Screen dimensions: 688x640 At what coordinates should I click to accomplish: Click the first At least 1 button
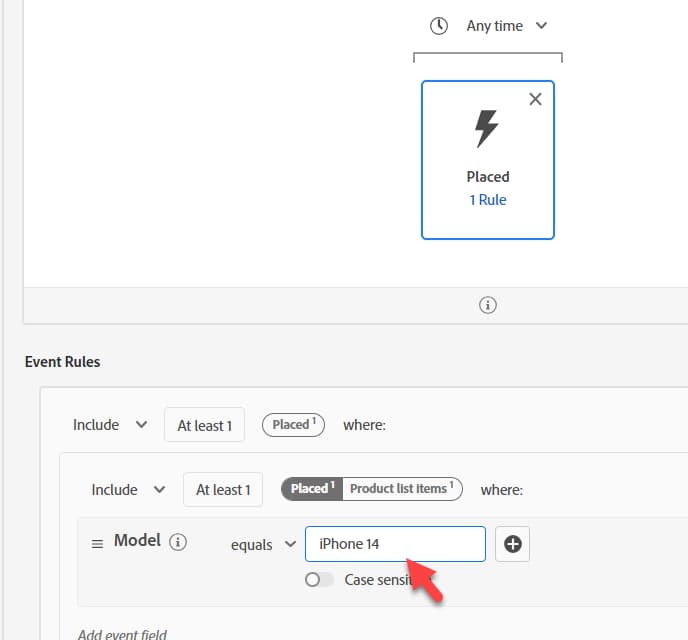[204, 425]
